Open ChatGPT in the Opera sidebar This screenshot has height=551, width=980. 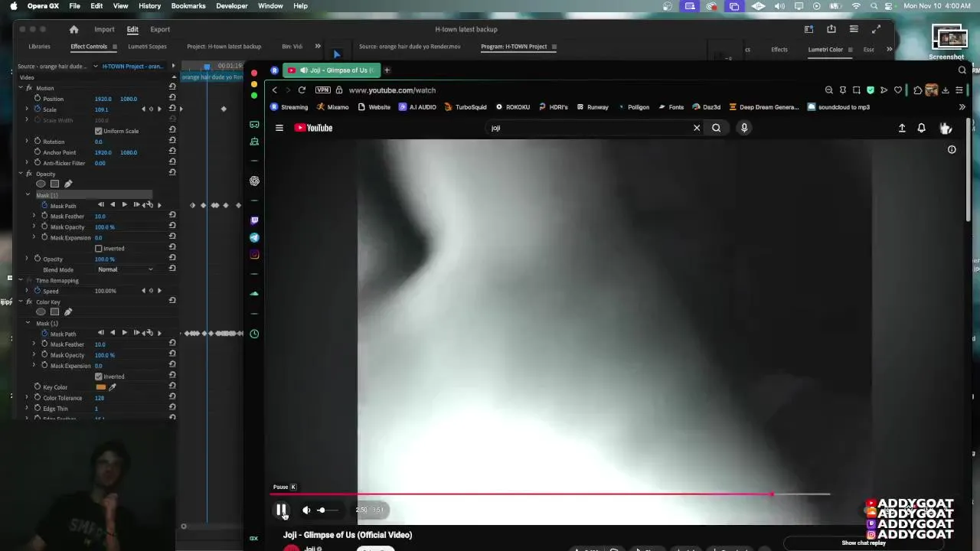coord(254,181)
